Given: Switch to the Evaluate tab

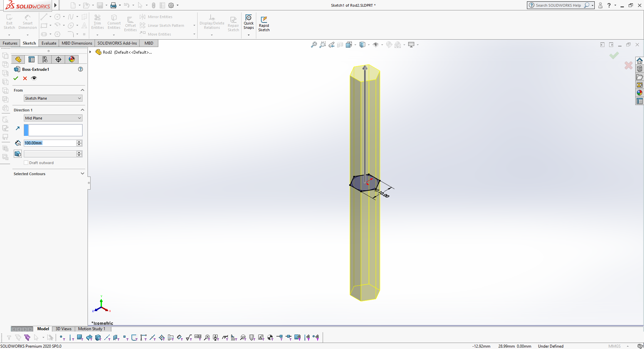Looking at the screenshot, I should [x=49, y=43].
